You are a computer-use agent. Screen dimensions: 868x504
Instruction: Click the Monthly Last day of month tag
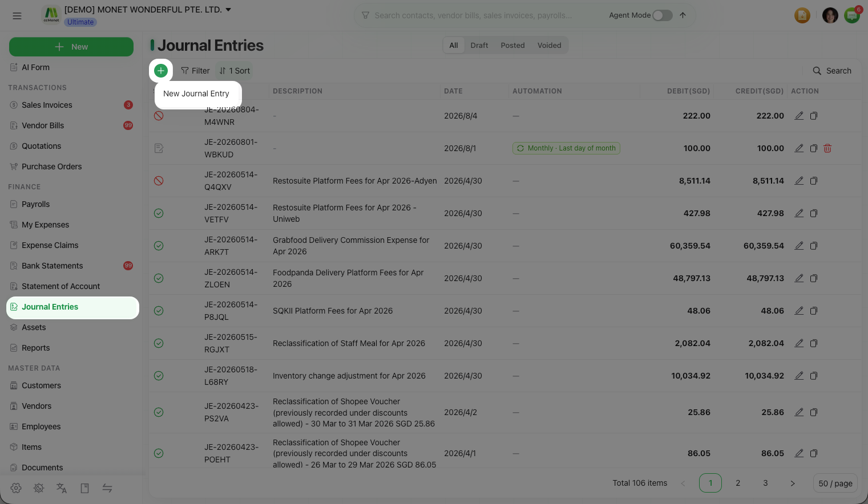pyautogui.click(x=566, y=148)
